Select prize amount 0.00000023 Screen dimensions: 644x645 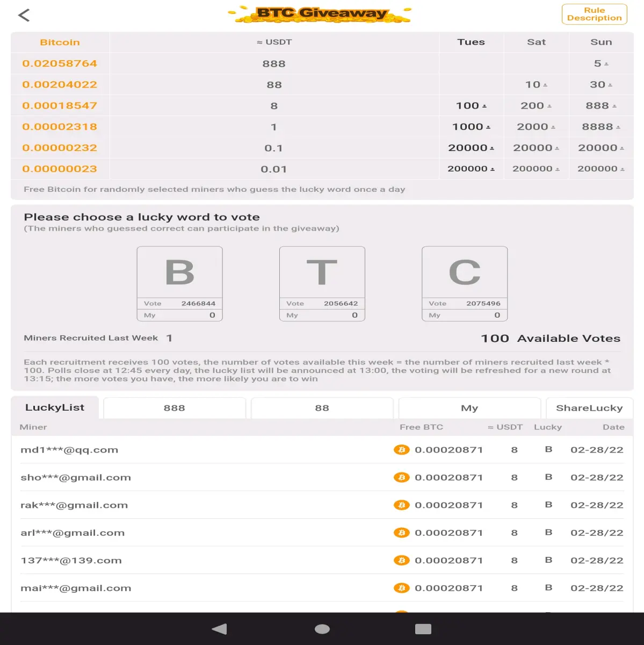point(60,168)
